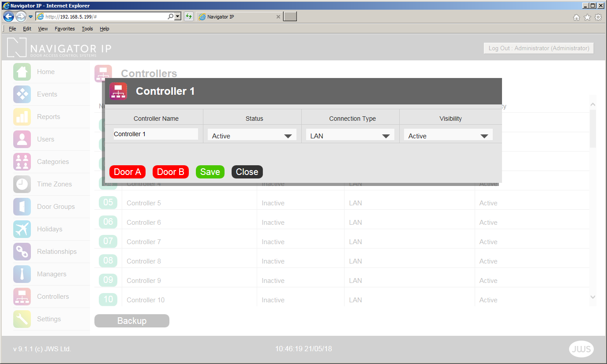Click the controllers list scroll up arrow
Viewport: 607px width, 364px height.
pyautogui.click(x=593, y=104)
